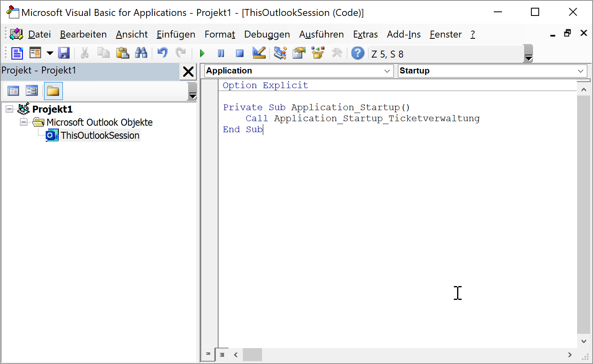
Task: Click the Save project floppy disk icon
Action: [64, 53]
